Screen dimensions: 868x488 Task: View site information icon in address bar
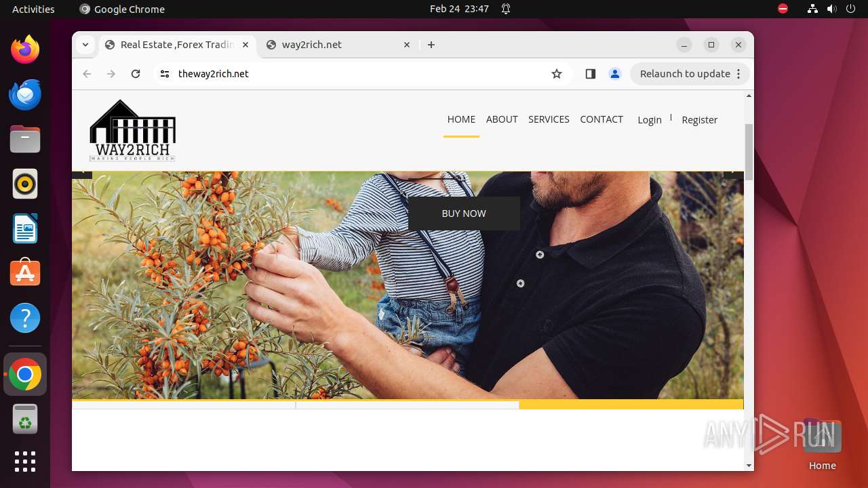(165, 74)
